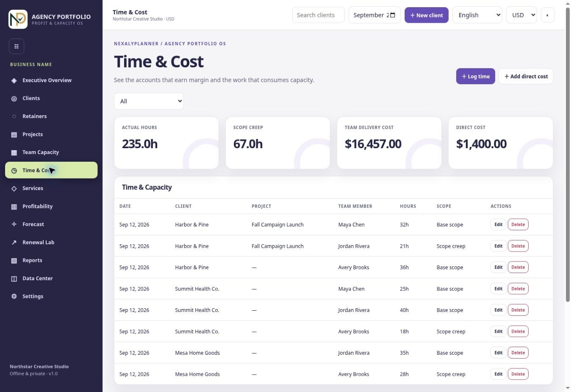The image size is (571, 392).
Task: Click the Renewal Lab arrow icon
Action: tap(14, 243)
